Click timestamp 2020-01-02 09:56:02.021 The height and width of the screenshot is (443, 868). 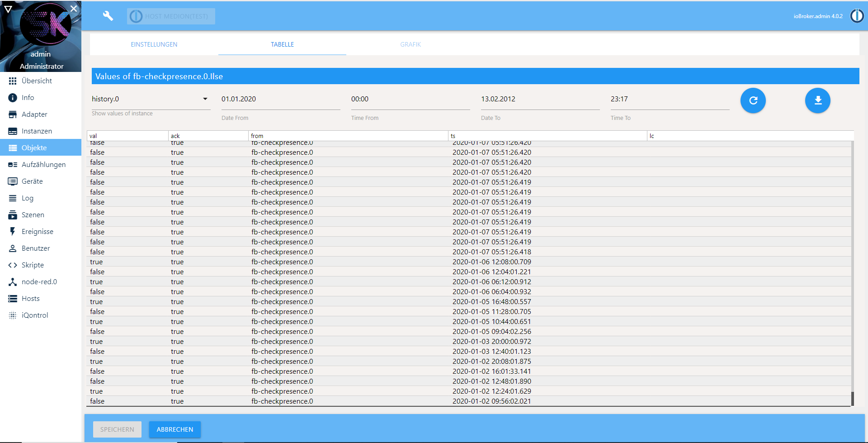click(x=492, y=401)
